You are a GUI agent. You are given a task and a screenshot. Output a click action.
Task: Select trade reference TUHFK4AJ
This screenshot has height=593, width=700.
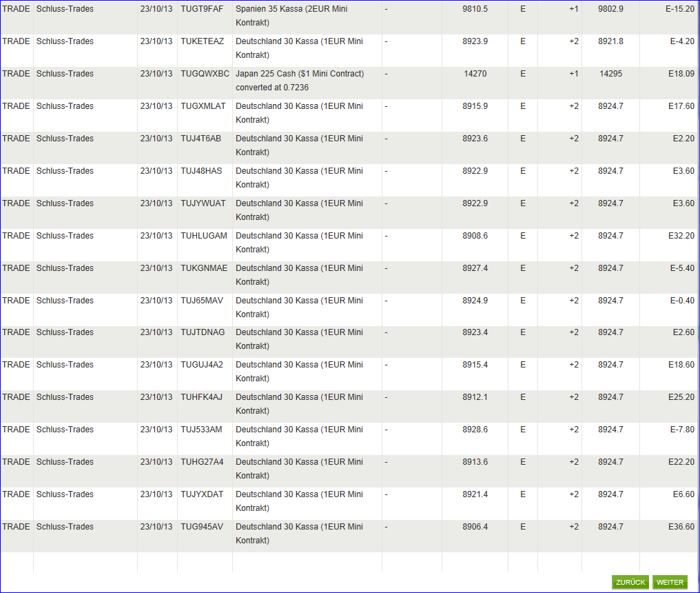201,396
